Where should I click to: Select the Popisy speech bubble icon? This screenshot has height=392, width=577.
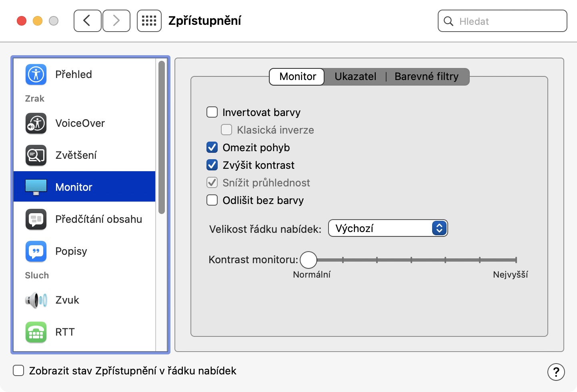click(36, 251)
